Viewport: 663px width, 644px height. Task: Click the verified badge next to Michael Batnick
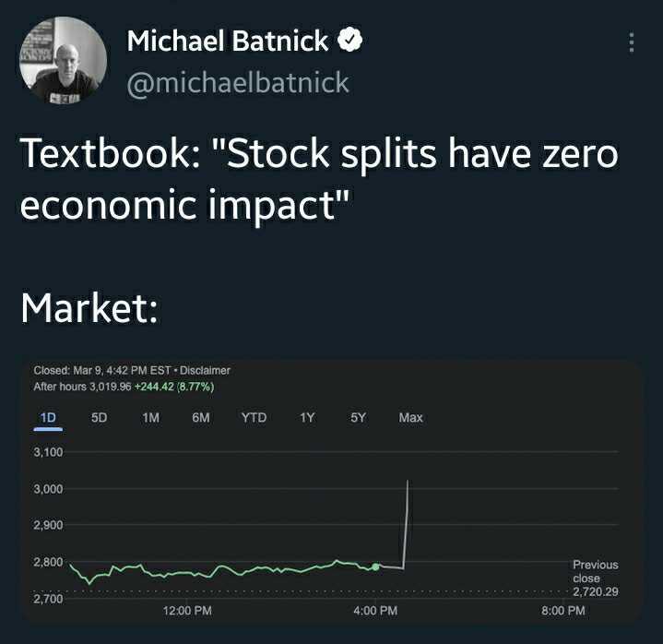tap(351, 41)
